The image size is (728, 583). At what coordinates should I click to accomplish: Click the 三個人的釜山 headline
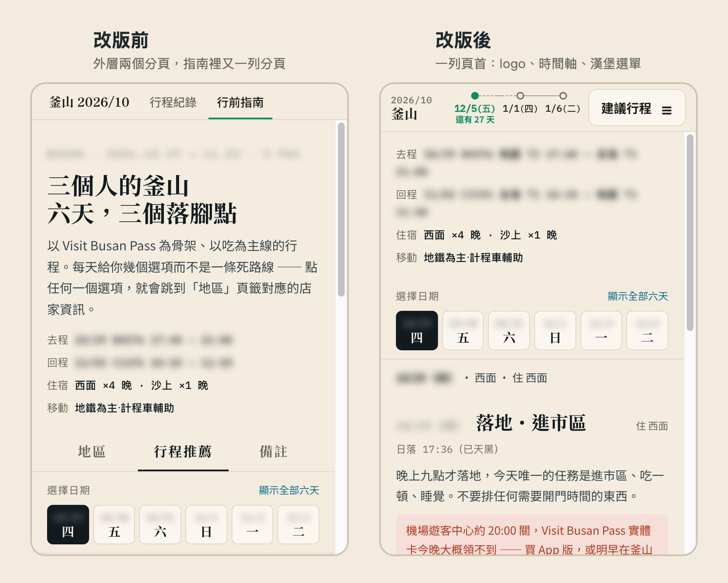tap(118, 186)
